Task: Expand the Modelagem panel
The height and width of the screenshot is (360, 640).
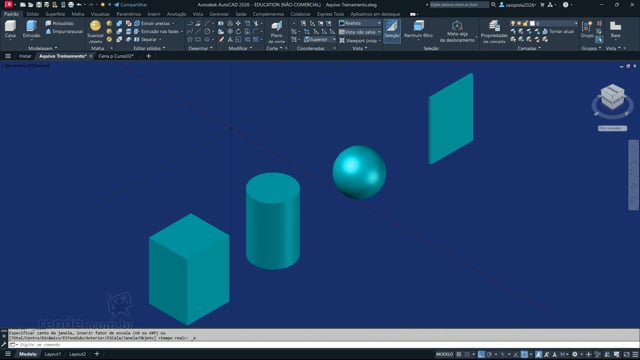Action: pyautogui.click(x=42, y=48)
